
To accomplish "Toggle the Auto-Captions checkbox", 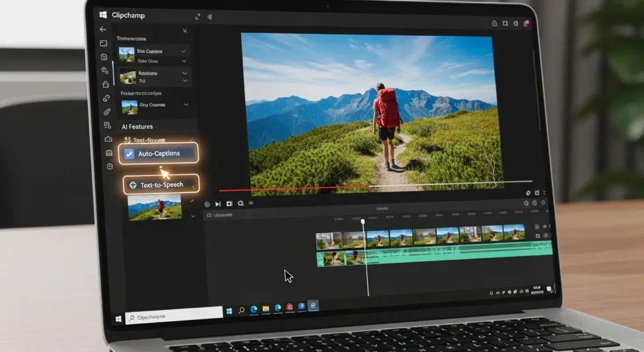I will [x=130, y=154].
